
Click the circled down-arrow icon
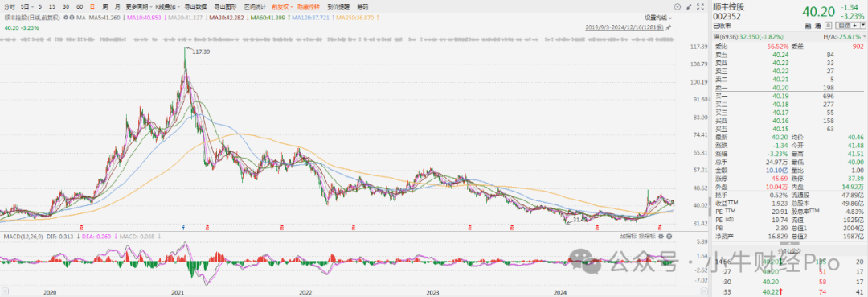click(677, 6)
